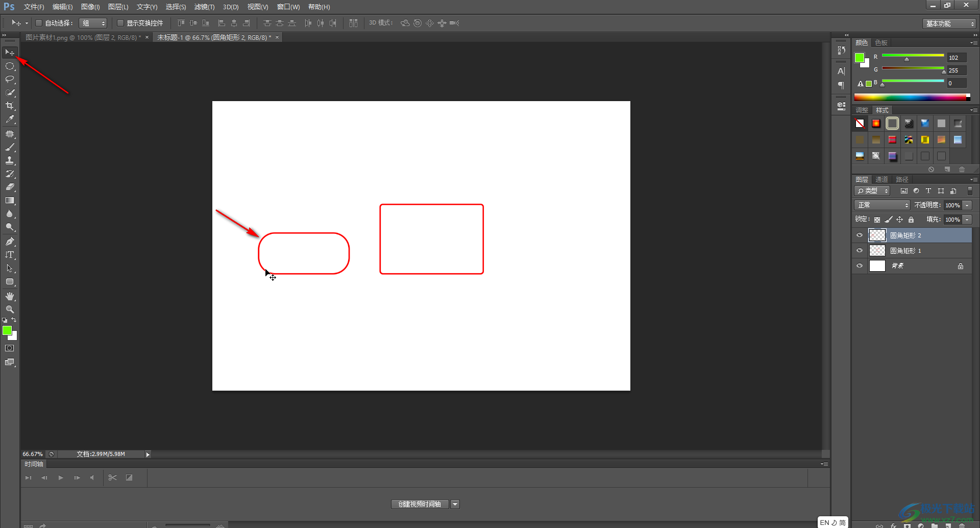Image resolution: width=980 pixels, height=528 pixels.
Task: Switch to the 路径 tab
Action: (x=902, y=179)
